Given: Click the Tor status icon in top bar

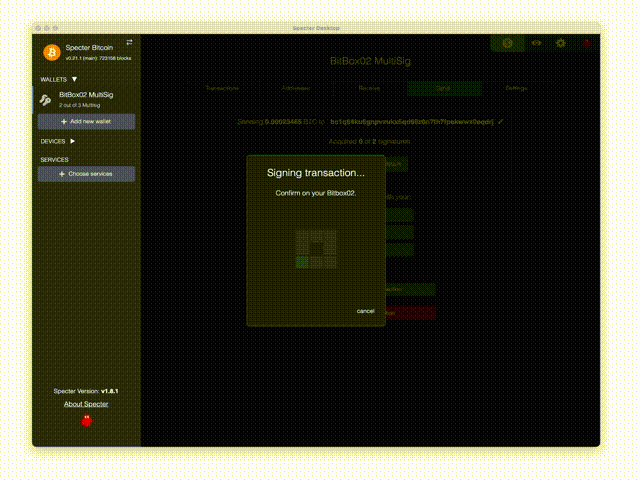Looking at the screenshot, I should point(507,43).
